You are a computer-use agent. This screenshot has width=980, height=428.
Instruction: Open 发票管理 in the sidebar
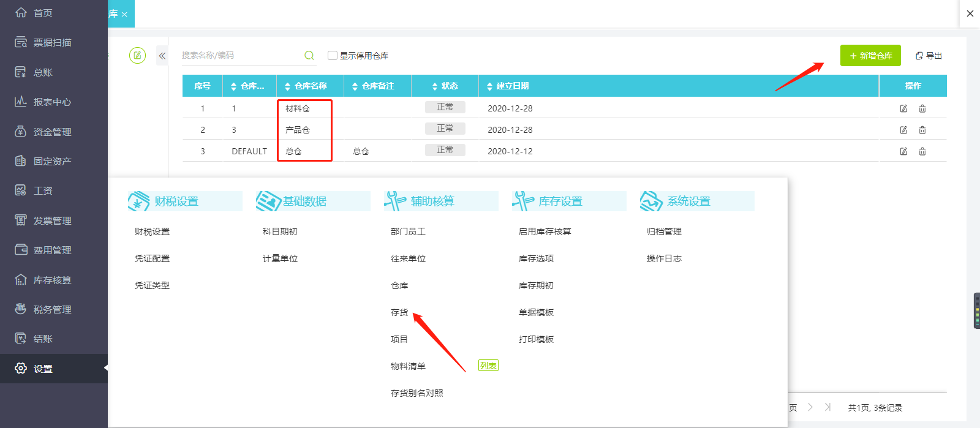point(52,220)
